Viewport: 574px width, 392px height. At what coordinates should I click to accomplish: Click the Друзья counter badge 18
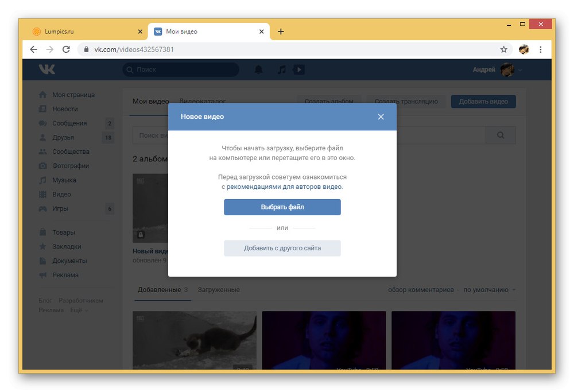pos(108,138)
